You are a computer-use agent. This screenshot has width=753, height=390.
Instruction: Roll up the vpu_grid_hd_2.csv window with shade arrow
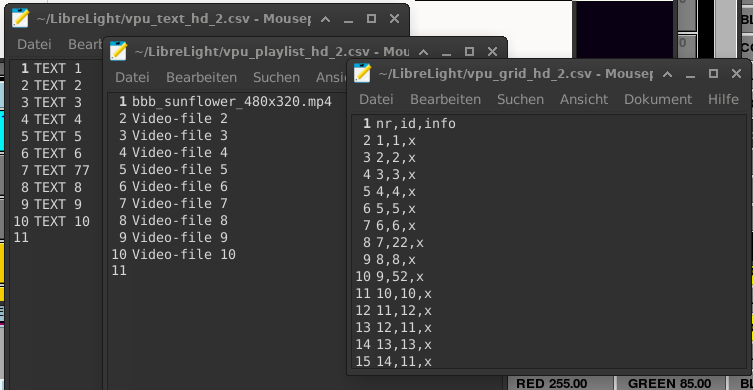point(668,74)
